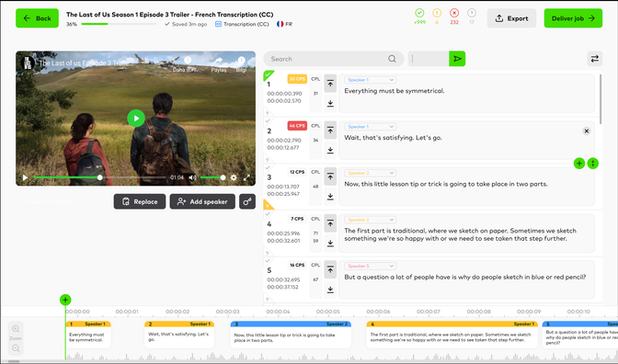Click the move-up arrow on subtitle 2
The width and height of the screenshot is (618, 364).
330,131
